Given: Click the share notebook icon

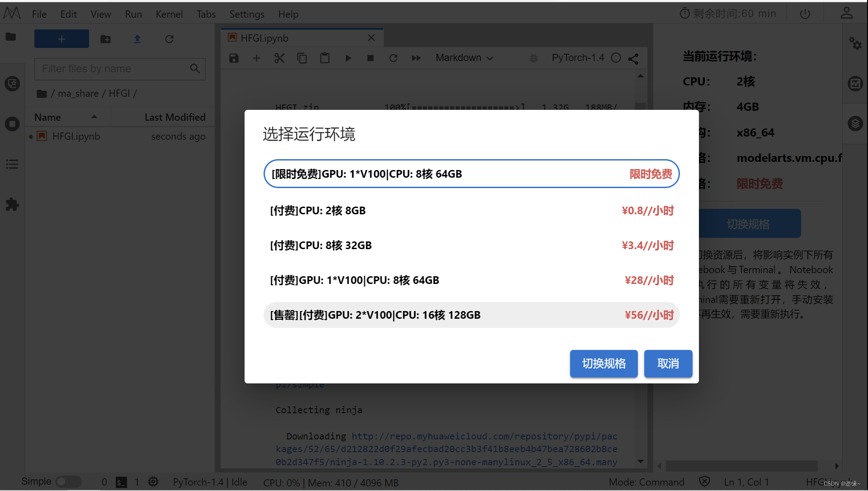Looking at the screenshot, I should coord(633,58).
